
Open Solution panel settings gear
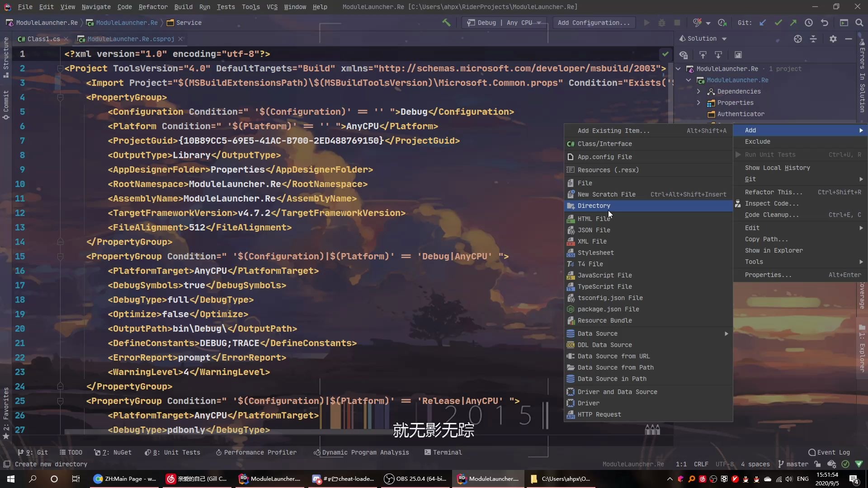(x=833, y=39)
